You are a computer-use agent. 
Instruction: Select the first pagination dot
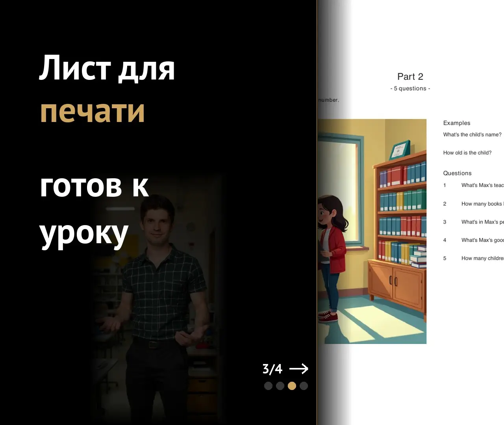coord(269,386)
